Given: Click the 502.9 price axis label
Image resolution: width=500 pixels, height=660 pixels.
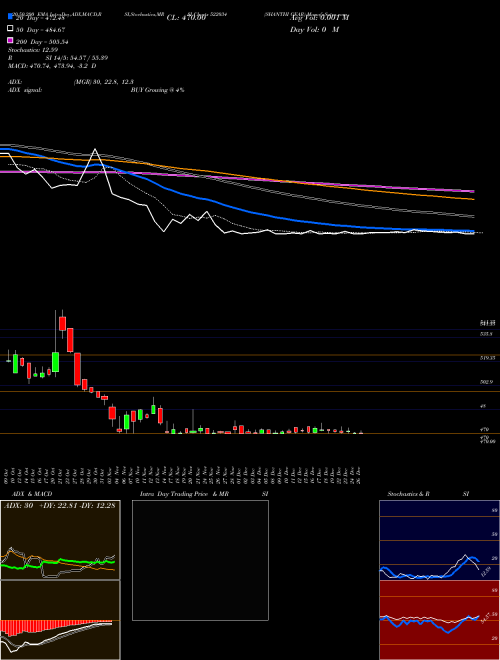Looking at the screenshot, I should 487,382.
